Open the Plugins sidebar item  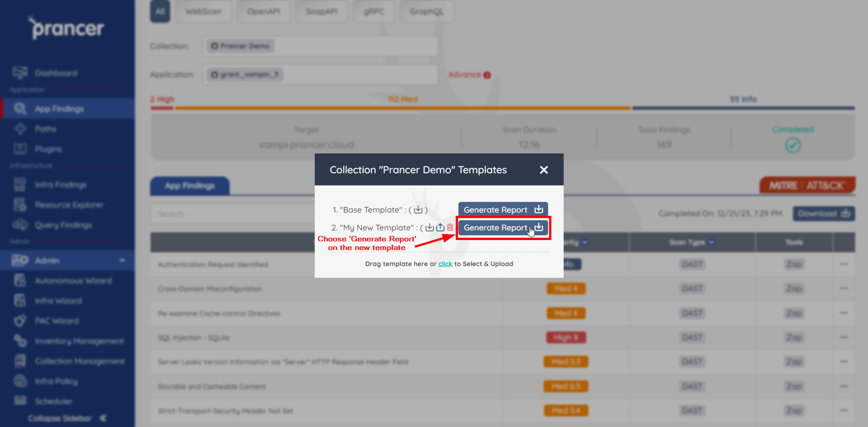[x=48, y=149]
